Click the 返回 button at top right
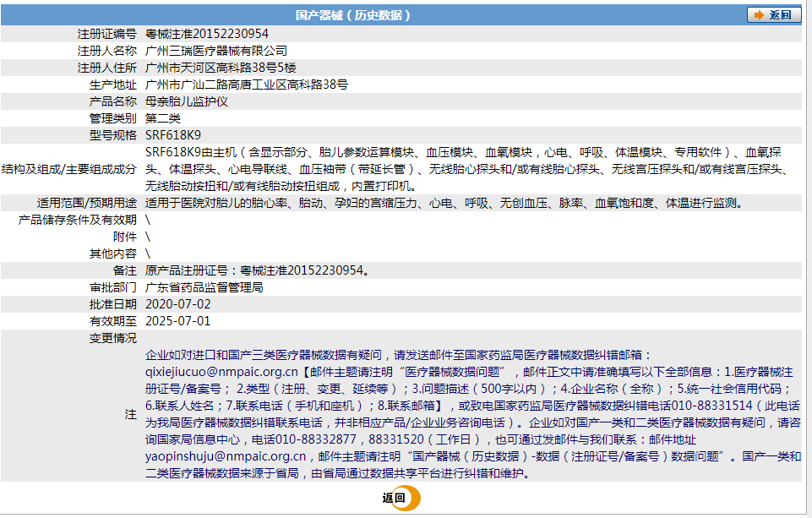The width and height of the screenshot is (812, 518). pos(774,15)
